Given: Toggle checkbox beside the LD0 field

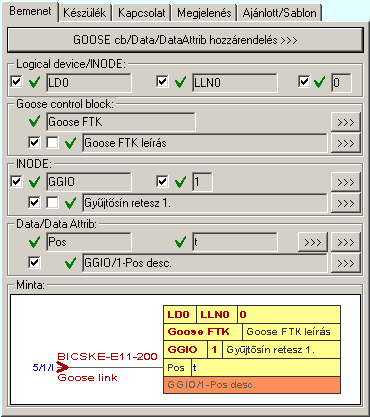Looking at the screenshot, I should [16, 81].
